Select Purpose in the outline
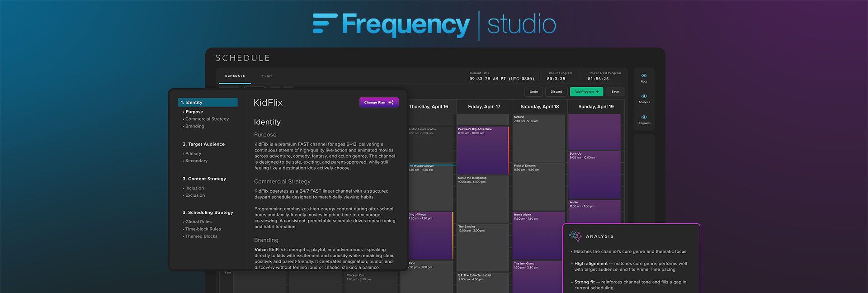The image size is (868, 293). [x=194, y=112]
